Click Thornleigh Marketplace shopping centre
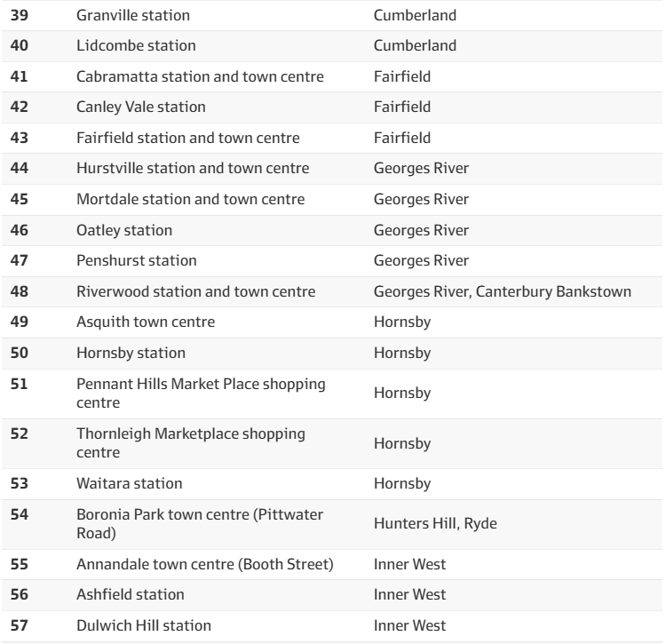 click(x=192, y=443)
